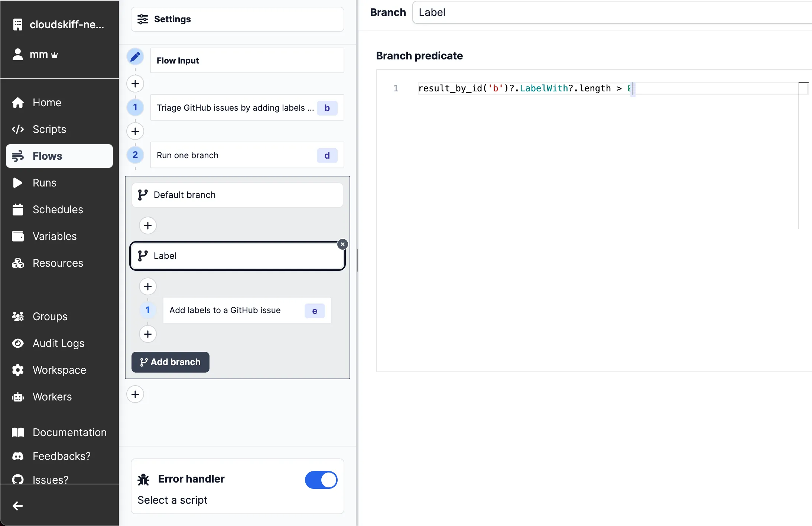Expand the plus icon above Label branch
The image size is (812, 526).
pyautogui.click(x=148, y=225)
